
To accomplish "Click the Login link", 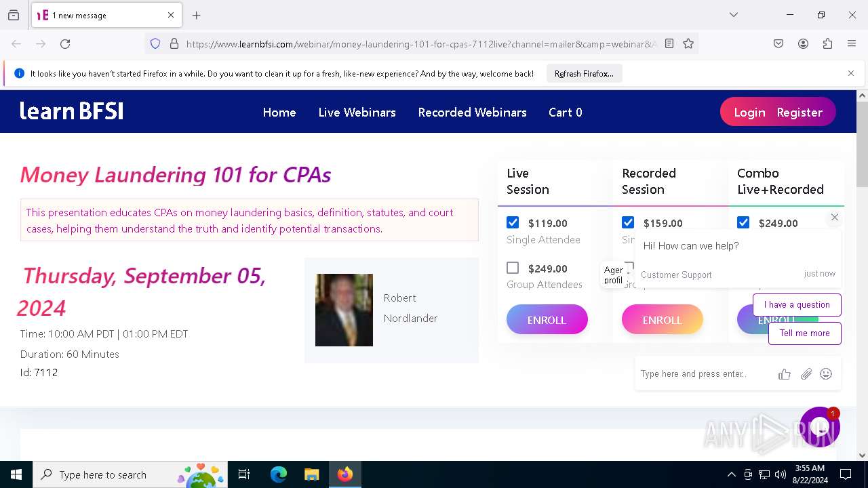I will tap(749, 113).
